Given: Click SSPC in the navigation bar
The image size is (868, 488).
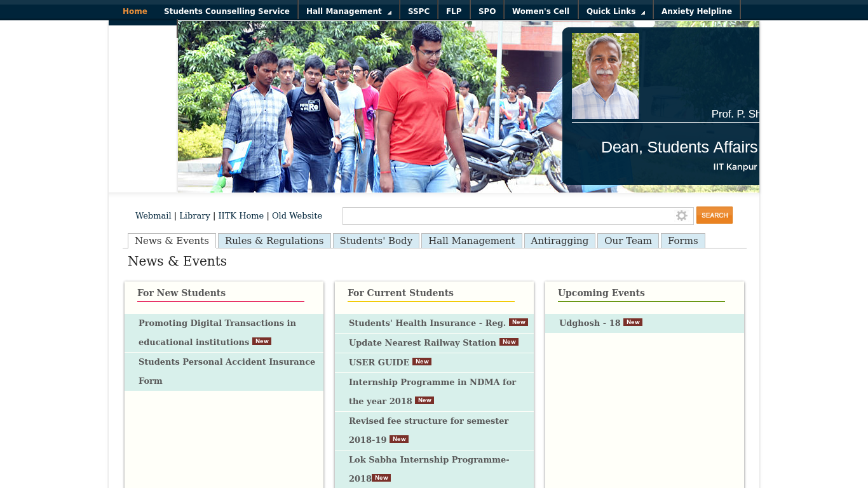Looking at the screenshot, I should [x=417, y=11].
